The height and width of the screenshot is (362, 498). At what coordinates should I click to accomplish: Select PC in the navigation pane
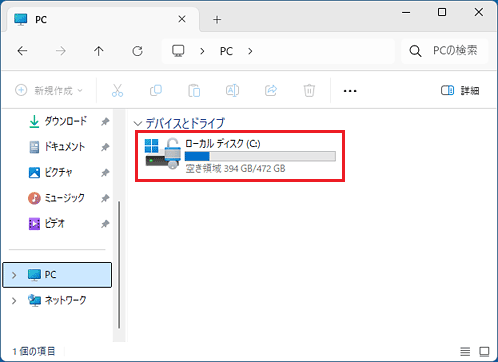(57, 275)
